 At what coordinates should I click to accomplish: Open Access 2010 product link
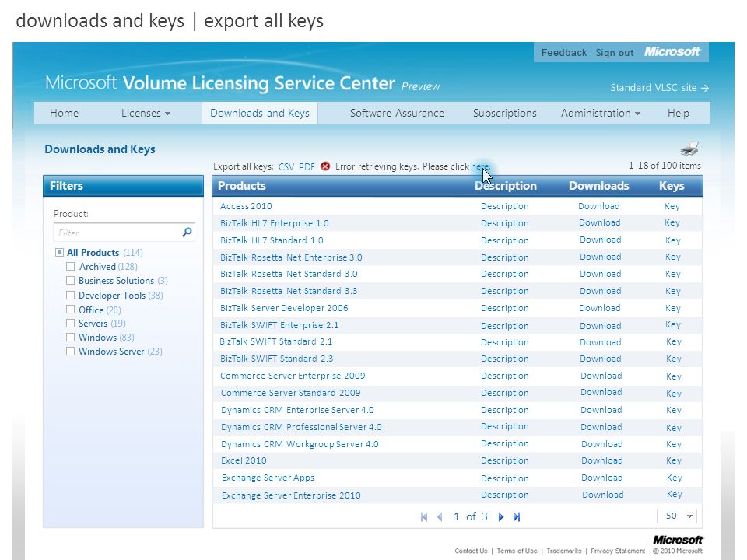coord(246,206)
